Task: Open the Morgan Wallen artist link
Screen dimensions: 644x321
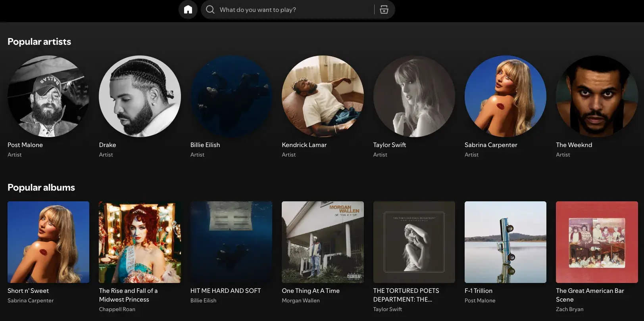Action: pyautogui.click(x=301, y=301)
